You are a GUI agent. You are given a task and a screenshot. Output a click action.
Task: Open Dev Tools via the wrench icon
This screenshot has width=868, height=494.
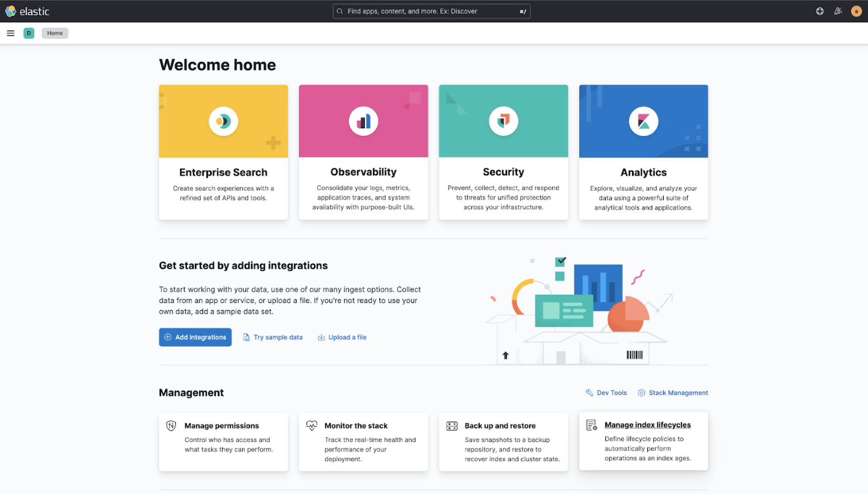tap(589, 392)
